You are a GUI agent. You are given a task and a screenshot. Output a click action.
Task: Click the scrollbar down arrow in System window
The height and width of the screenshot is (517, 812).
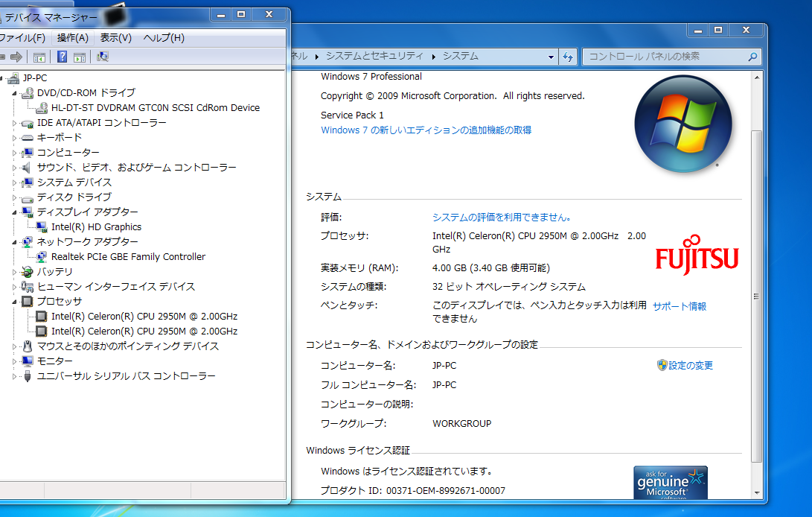tap(757, 493)
